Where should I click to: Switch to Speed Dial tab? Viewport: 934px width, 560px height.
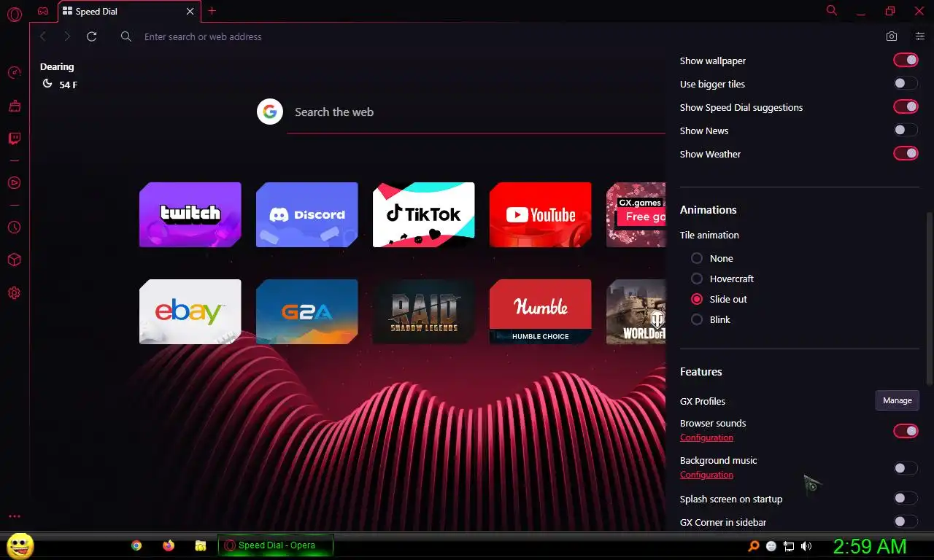click(x=128, y=12)
